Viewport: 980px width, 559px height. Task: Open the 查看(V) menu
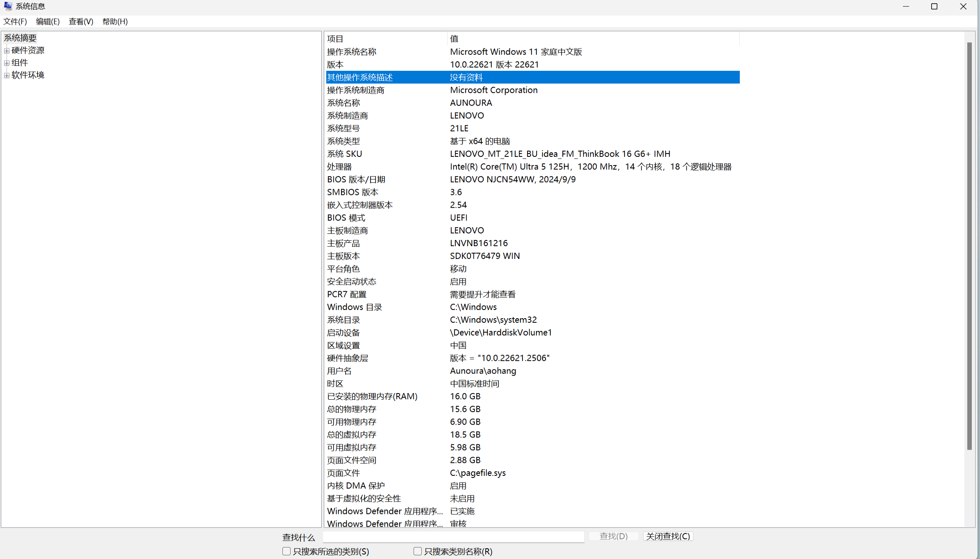[x=81, y=22]
